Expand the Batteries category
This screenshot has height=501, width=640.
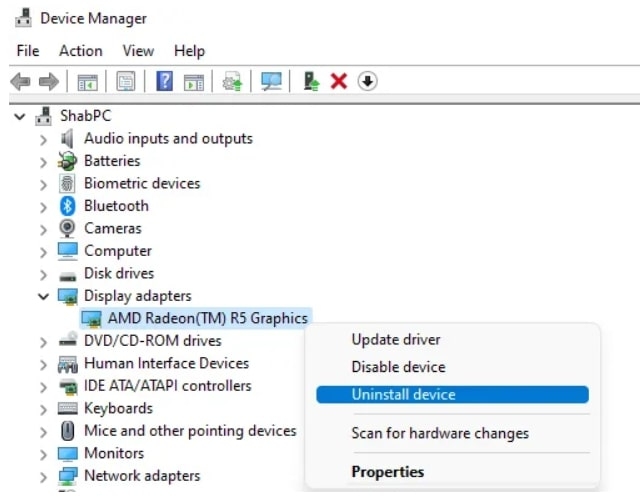(43, 163)
